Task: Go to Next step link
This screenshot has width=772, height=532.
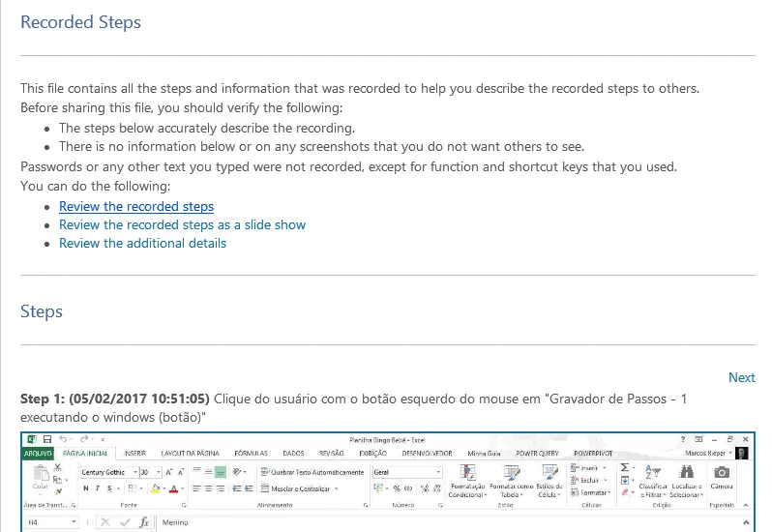Action: [741, 377]
